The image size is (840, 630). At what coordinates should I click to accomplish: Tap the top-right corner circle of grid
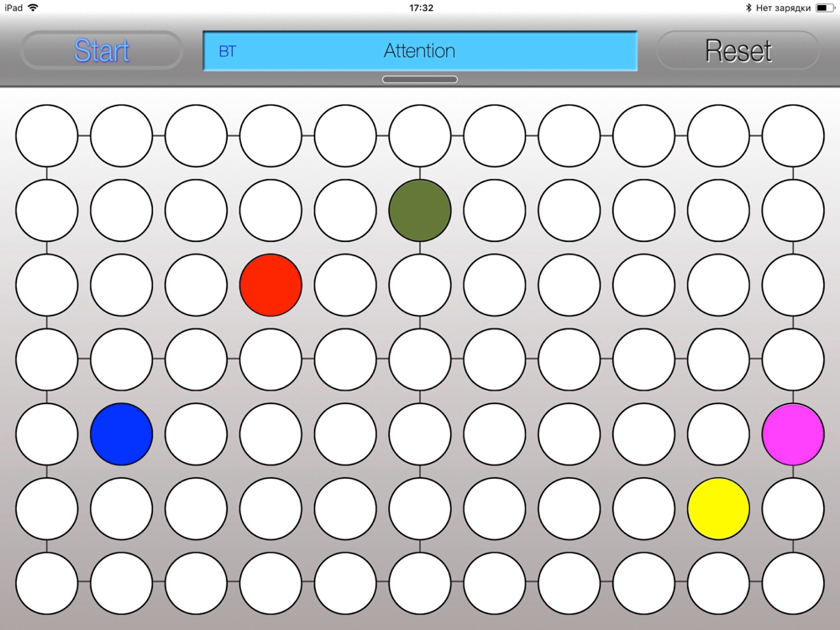tap(793, 136)
